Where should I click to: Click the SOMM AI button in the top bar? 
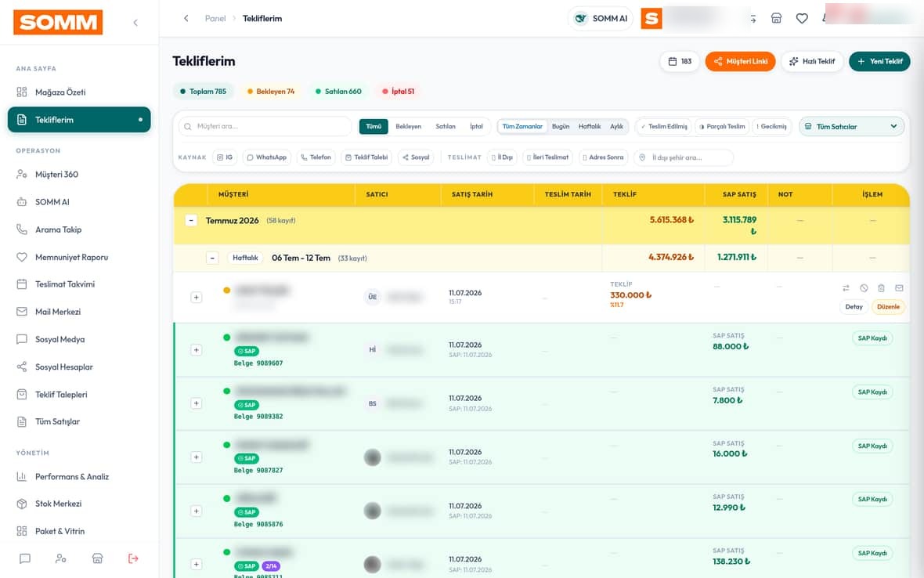pos(601,18)
